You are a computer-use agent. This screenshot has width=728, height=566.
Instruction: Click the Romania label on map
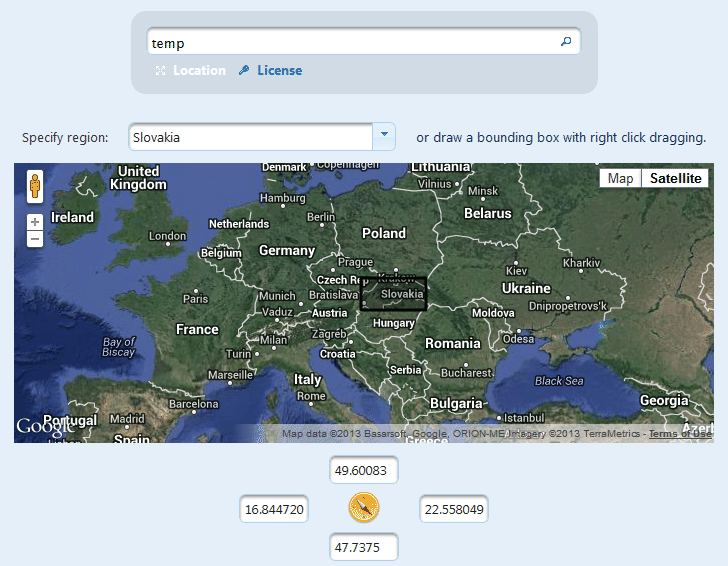click(x=453, y=343)
